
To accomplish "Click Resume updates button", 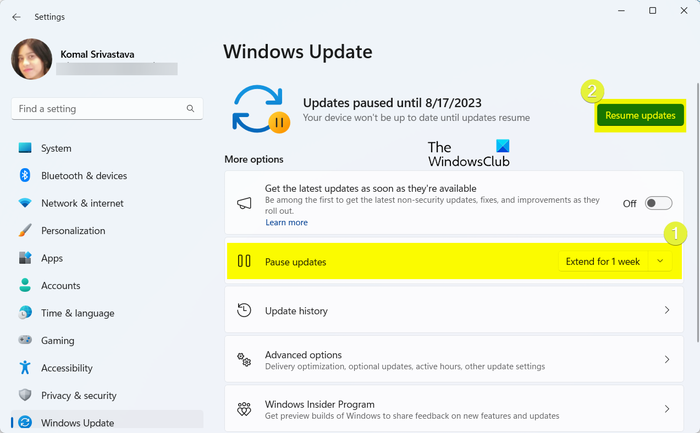I will [x=640, y=115].
